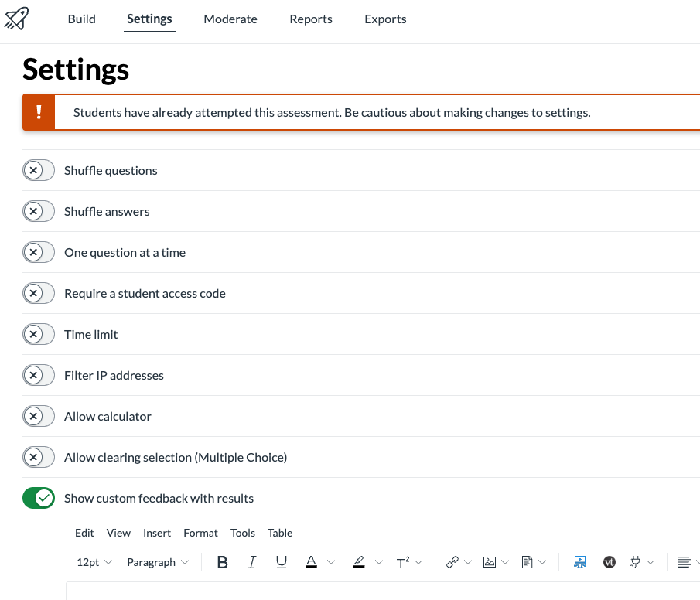
Task: Open the editor View menu
Action: 118,533
